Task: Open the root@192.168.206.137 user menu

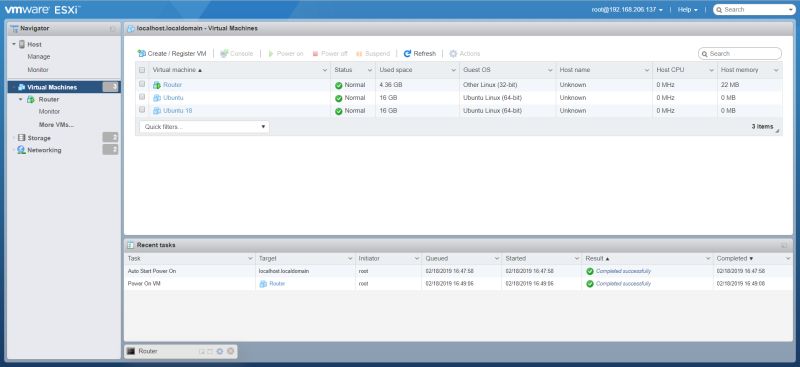Action: [x=627, y=10]
